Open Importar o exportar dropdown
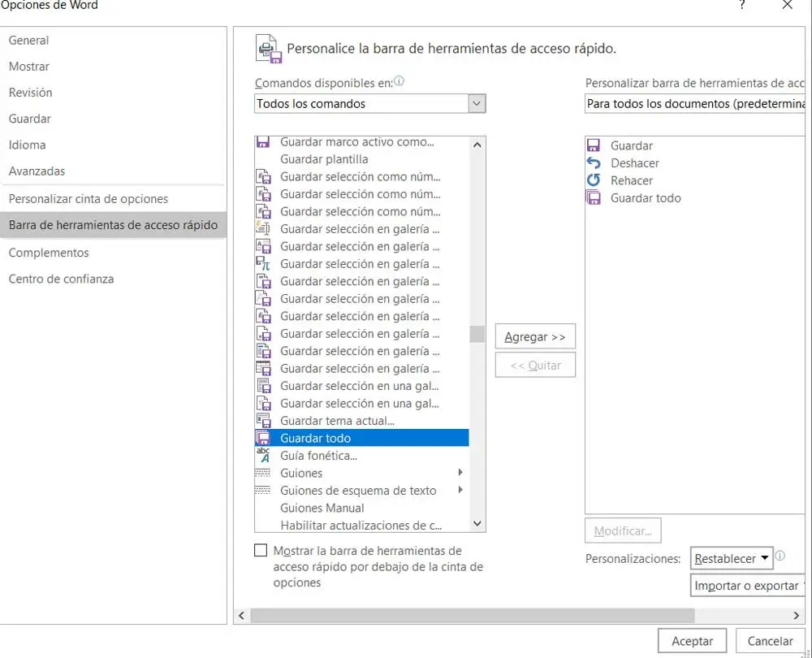Image resolution: width=812 pixels, height=658 pixels. [747, 586]
